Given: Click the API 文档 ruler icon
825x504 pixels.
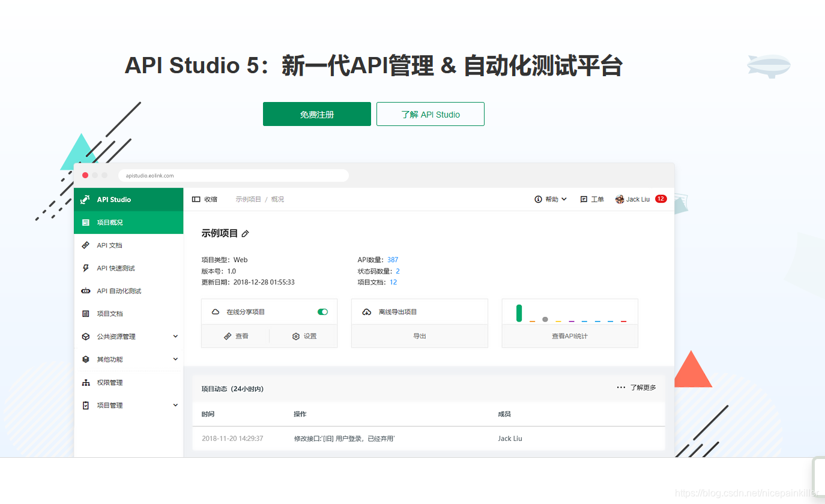Looking at the screenshot, I should click(85, 245).
